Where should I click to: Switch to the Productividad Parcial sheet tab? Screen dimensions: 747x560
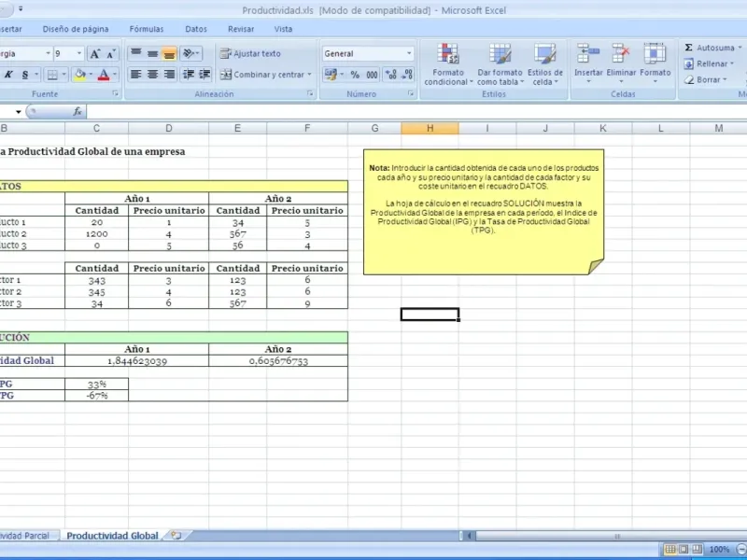point(25,536)
